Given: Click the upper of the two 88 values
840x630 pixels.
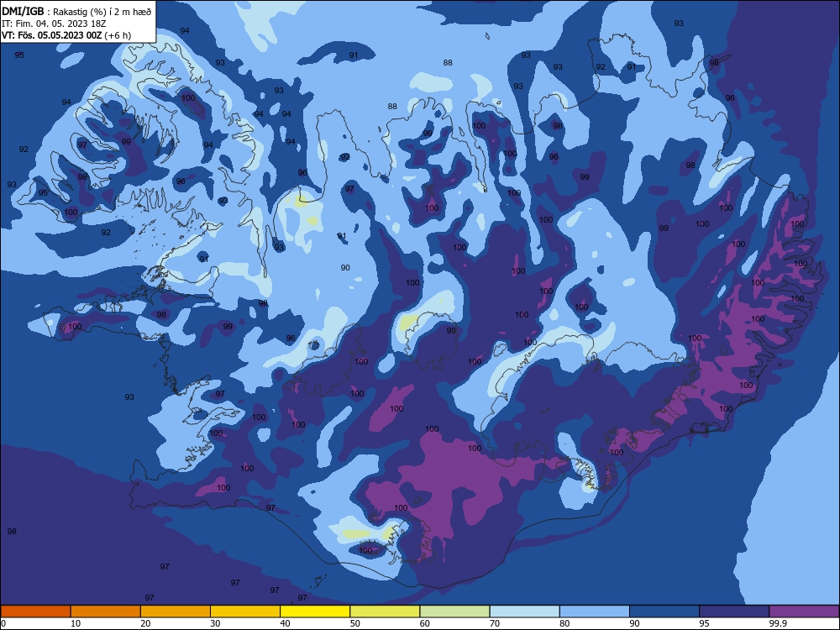Looking at the screenshot, I should pyautogui.click(x=448, y=63).
